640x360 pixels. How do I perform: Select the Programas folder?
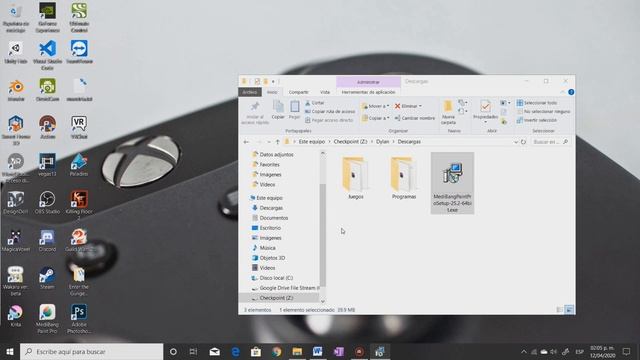tap(404, 178)
